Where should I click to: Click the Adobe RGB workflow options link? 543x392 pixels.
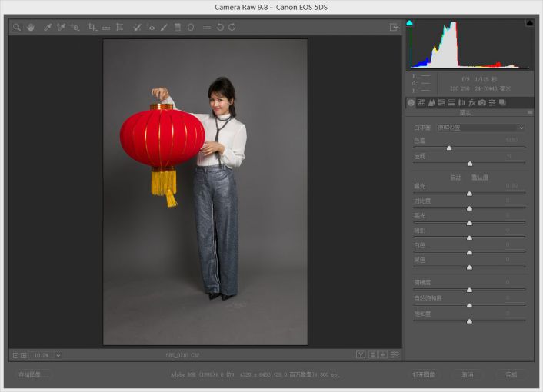tap(254, 374)
